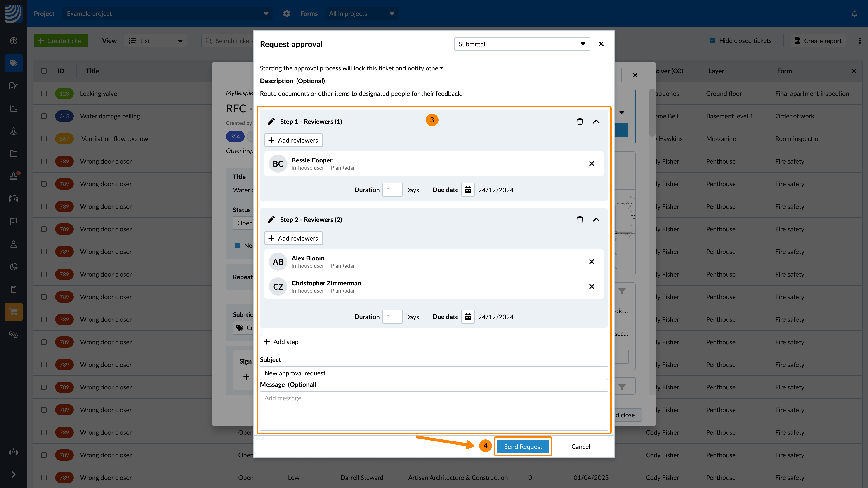Select the Leaking valve ticket checkbox

(x=44, y=94)
